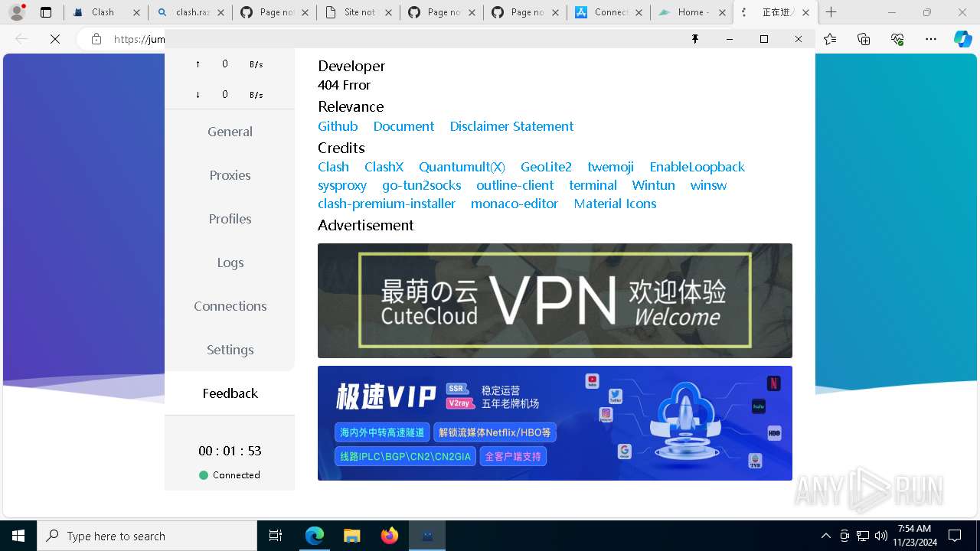
Task: Open Microsoft Edge from taskbar
Action: pyautogui.click(x=315, y=536)
